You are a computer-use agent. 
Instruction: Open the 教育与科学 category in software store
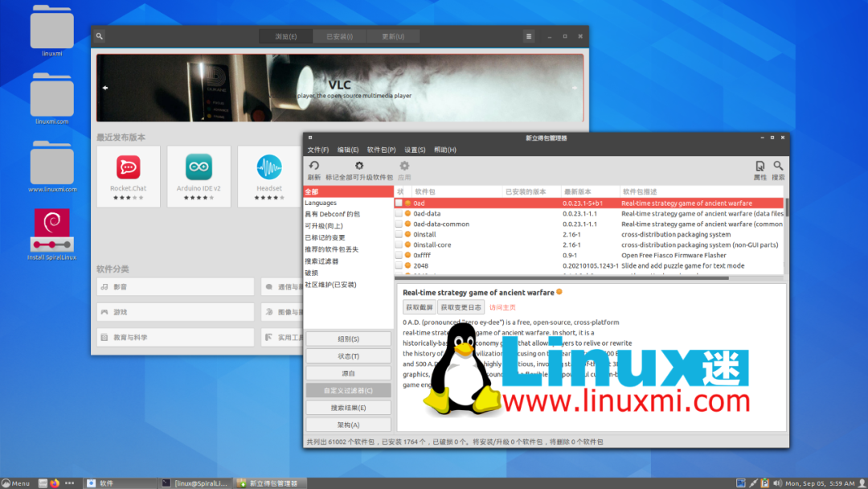[x=175, y=337]
